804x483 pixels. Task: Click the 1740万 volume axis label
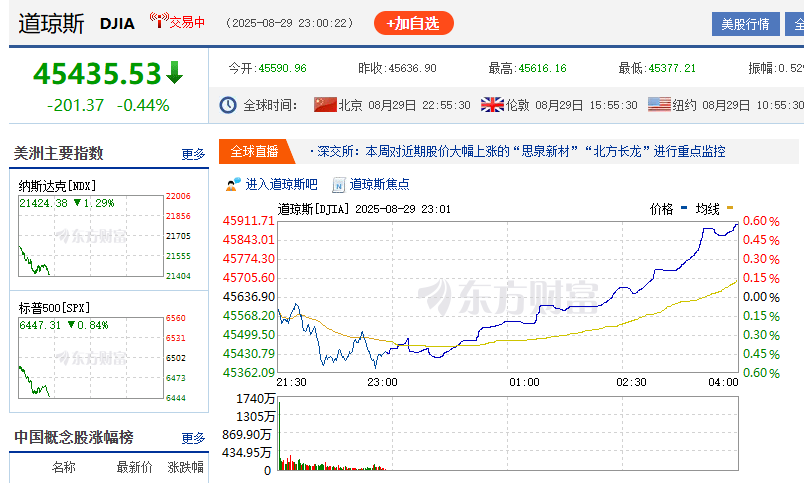pos(255,399)
